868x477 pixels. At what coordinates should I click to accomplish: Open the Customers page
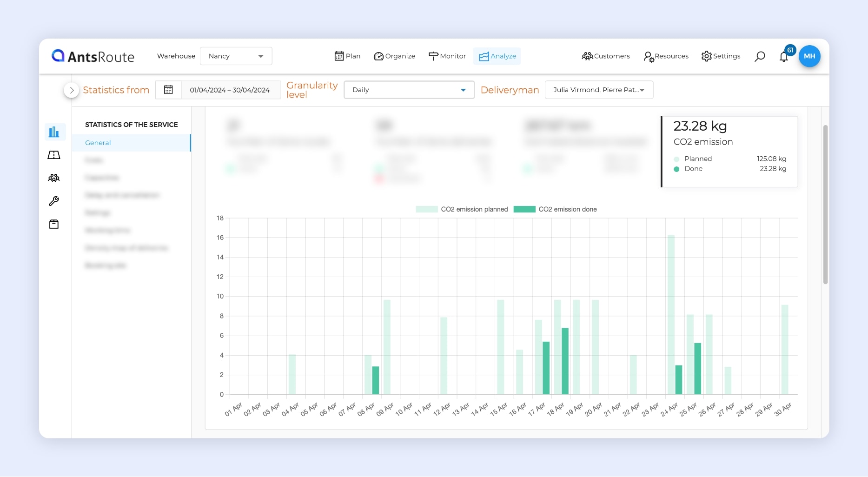[605, 56]
